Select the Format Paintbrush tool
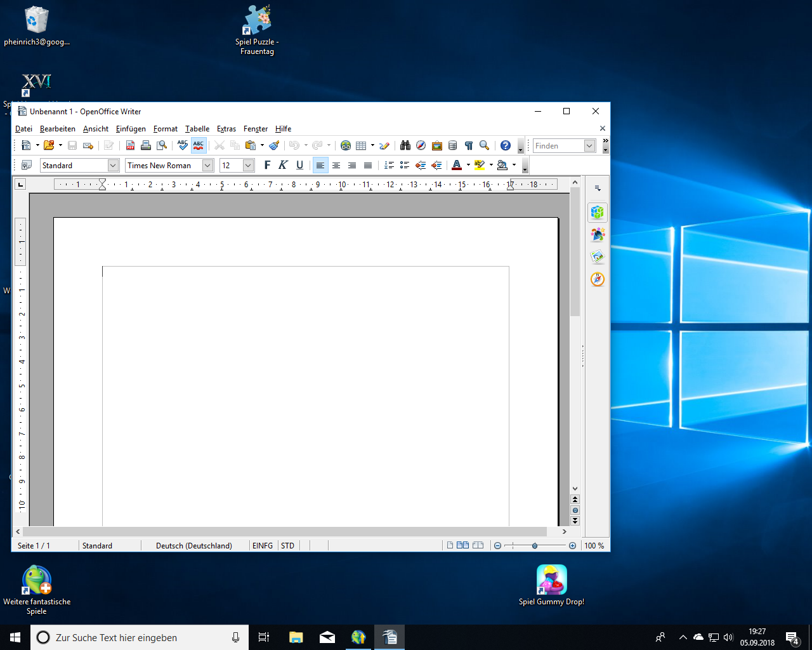This screenshot has width=812, height=650. (274, 145)
